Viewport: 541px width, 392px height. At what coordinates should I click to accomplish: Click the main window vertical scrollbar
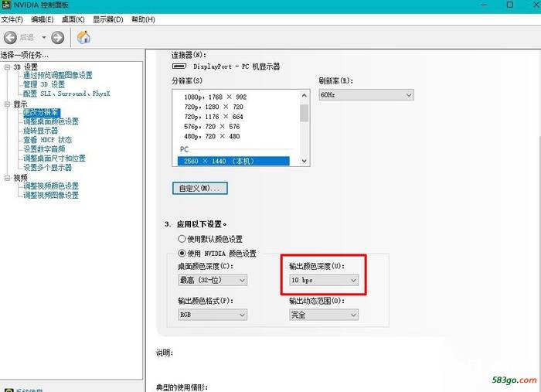click(539, 221)
